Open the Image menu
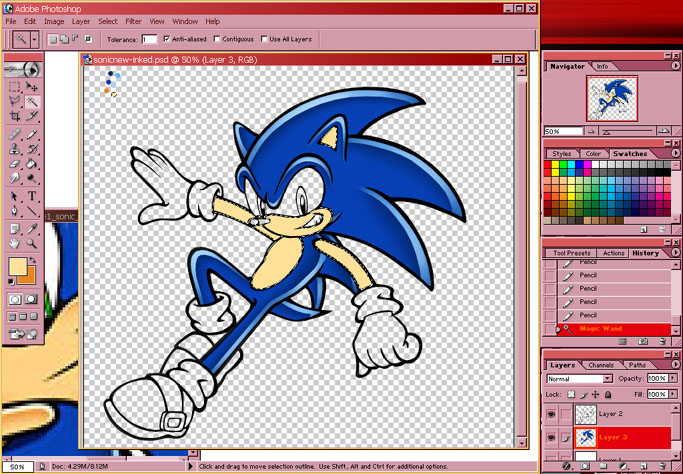Screen dimensions: 683x474 point(54,21)
